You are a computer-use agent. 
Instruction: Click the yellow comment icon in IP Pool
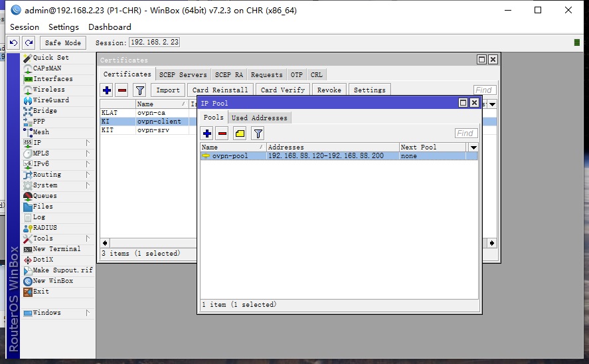coord(240,134)
